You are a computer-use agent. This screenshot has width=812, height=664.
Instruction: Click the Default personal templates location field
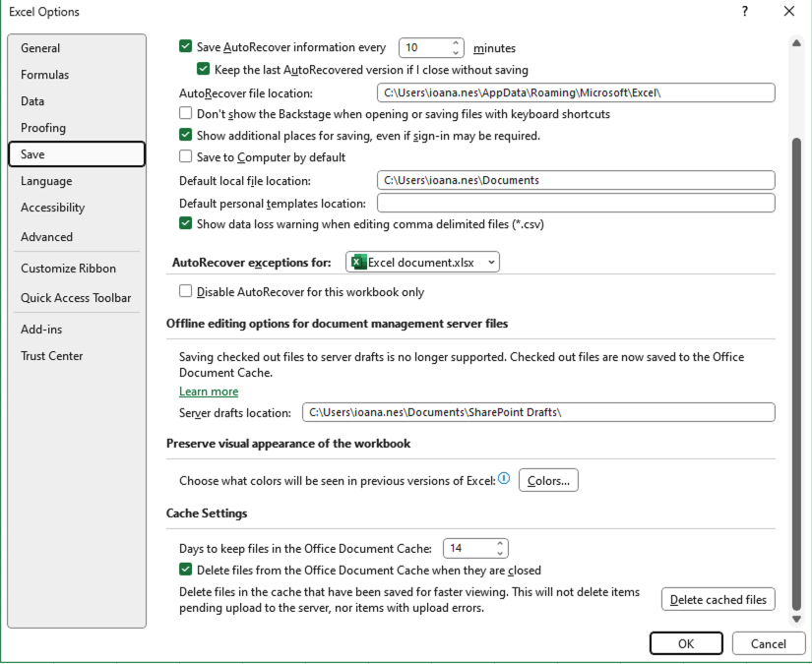[x=575, y=203]
